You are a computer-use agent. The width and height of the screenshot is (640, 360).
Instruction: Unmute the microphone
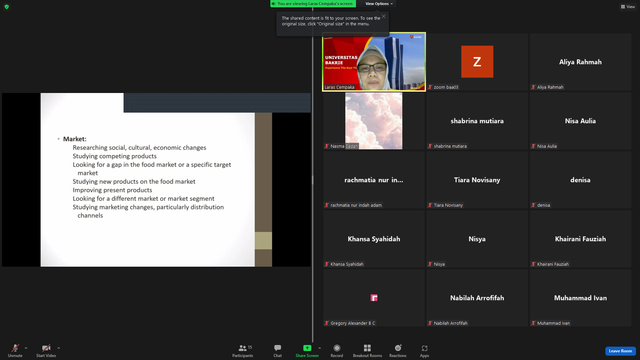15,350
